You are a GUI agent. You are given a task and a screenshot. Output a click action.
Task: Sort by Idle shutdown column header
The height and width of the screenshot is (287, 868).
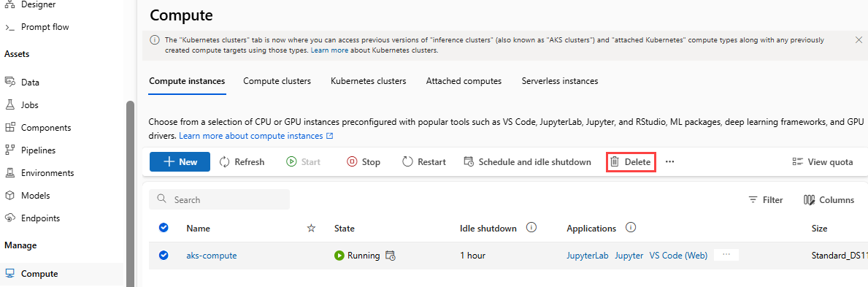(x=488, y=229)
